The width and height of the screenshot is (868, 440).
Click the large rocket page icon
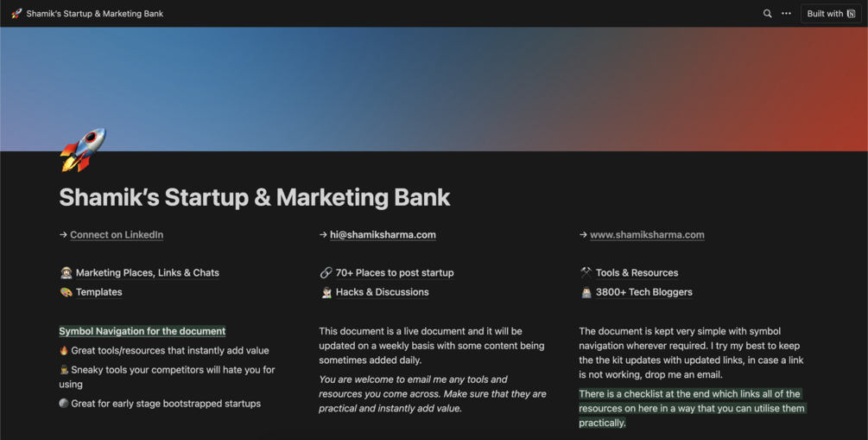(82, 150)
